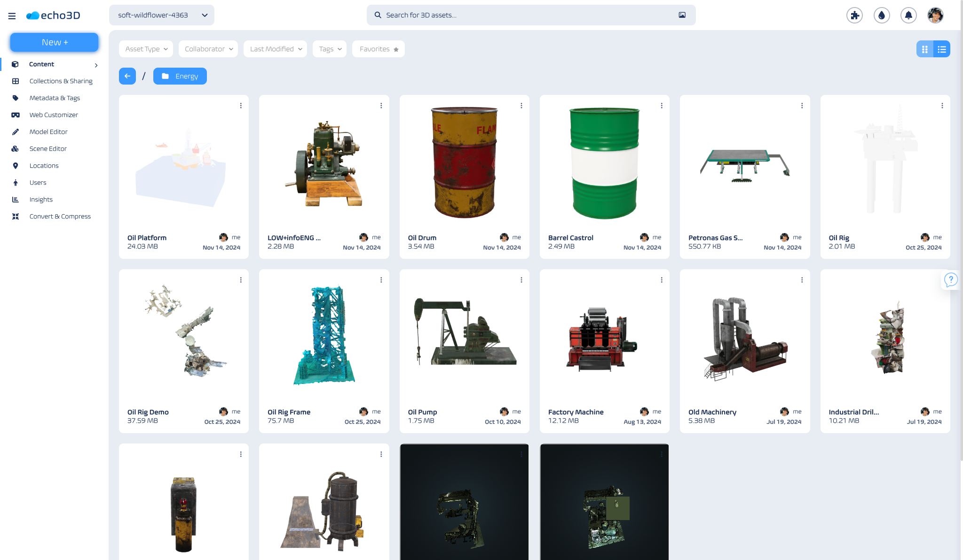The width and height of the screenshot is (963, 560).
Task: Open image search in the search bar
Action: pyautogui.click(x=682, y=15)
